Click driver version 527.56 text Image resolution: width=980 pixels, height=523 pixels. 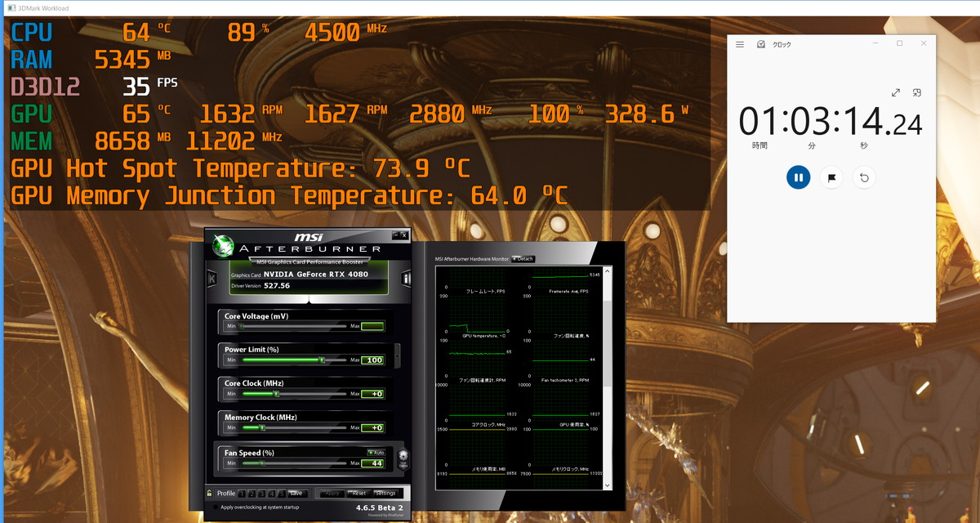tap(277, 286)
